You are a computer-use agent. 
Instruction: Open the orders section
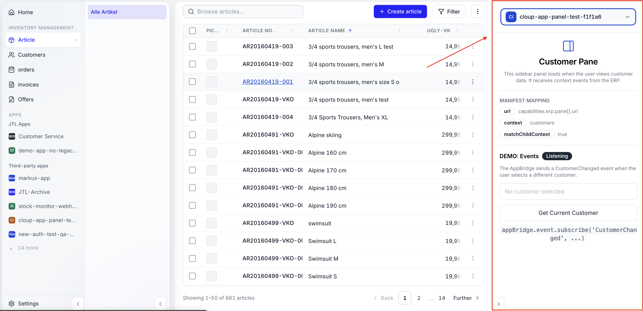click(x=22, y=69)
